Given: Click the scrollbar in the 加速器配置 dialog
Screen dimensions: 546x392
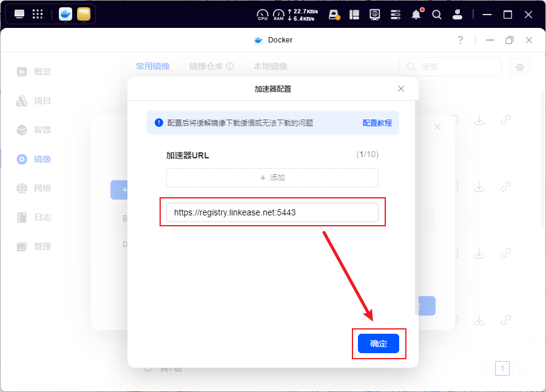Looking at the screenshot, I should pyautogui.click(x=416, y=208).
